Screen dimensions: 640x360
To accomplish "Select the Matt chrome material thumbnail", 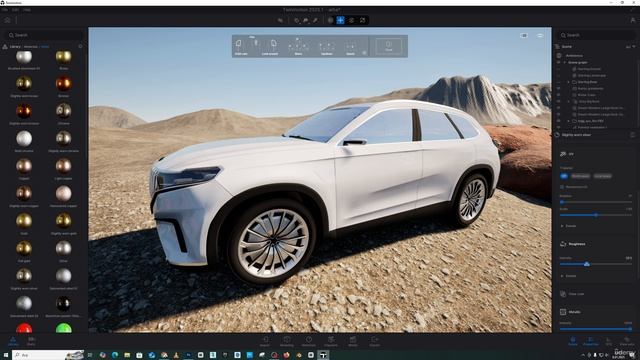I will [x=24, y=139].
